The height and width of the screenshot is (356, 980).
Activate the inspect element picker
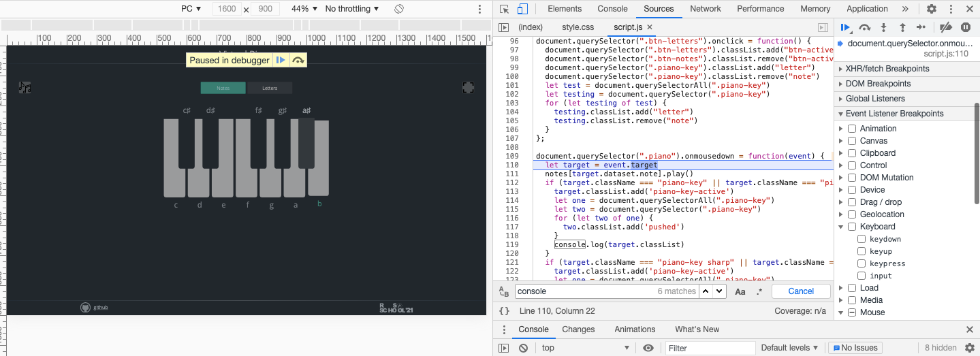point(504,9)
